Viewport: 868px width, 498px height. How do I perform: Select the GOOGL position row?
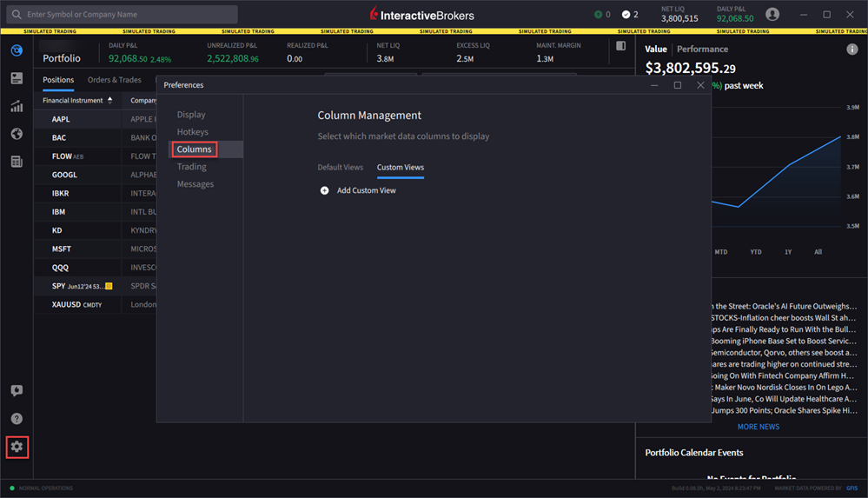(96, 175)
